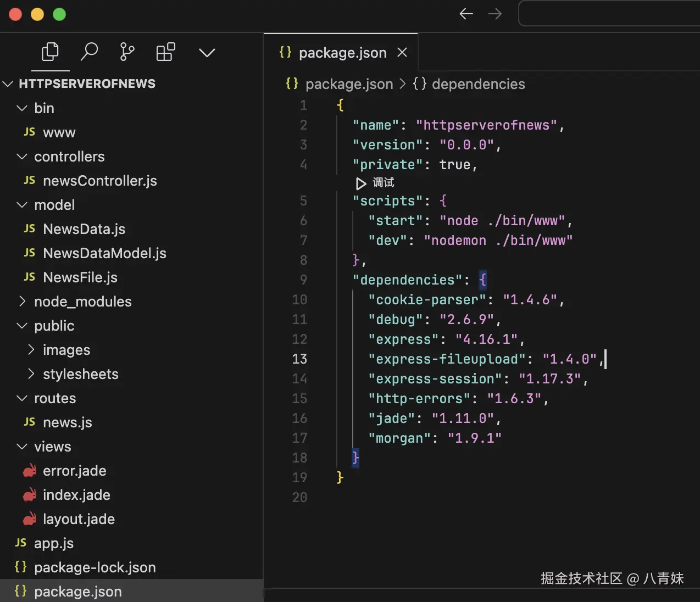This screenshot has height=602, width=700.
Task: Open the Extensions view icon
Action: point(166,52)
